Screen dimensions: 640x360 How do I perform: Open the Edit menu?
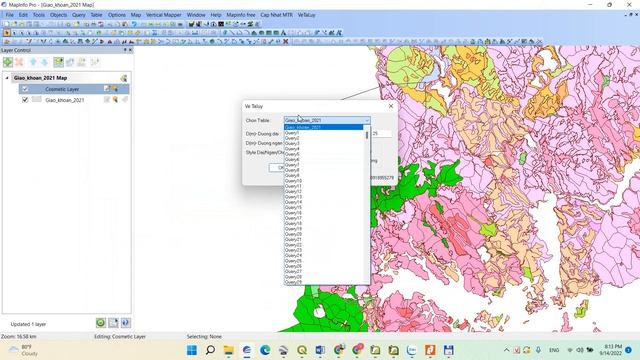(23, 15)
